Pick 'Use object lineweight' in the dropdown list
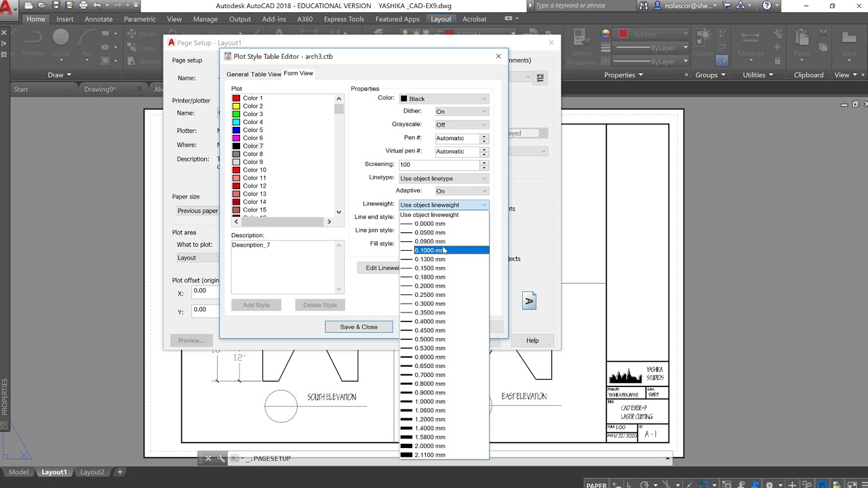 coord(443,215)
